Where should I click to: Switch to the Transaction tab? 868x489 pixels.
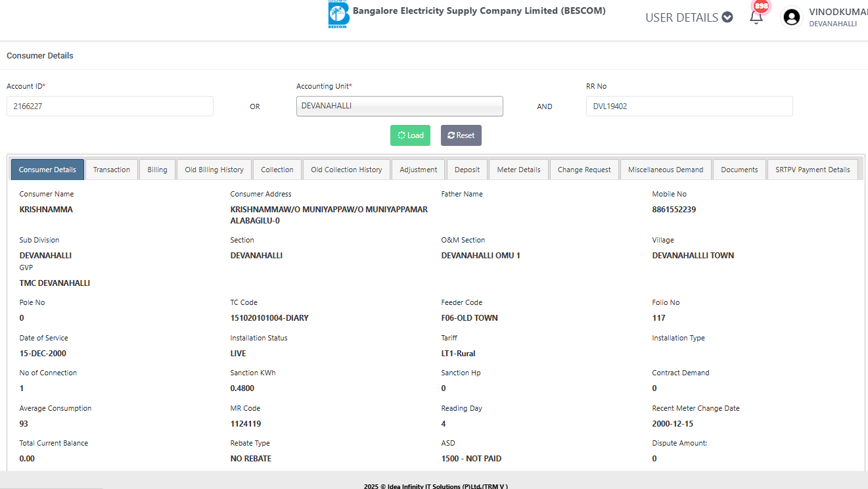pos(112,170)
